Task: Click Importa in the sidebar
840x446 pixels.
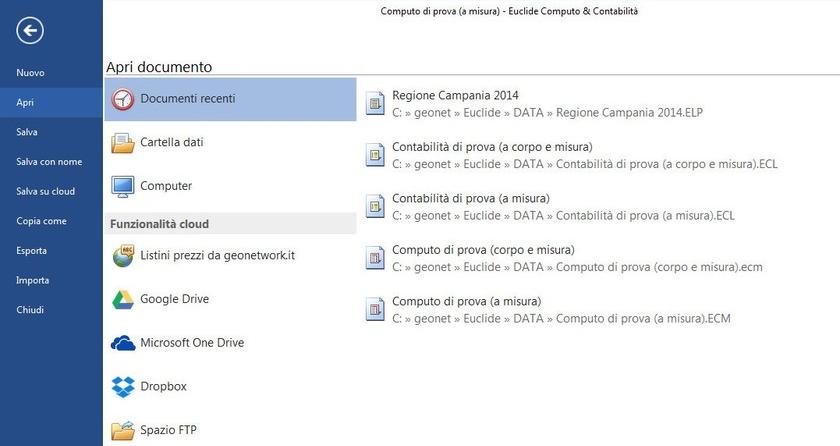Action: tap(32, 280)
